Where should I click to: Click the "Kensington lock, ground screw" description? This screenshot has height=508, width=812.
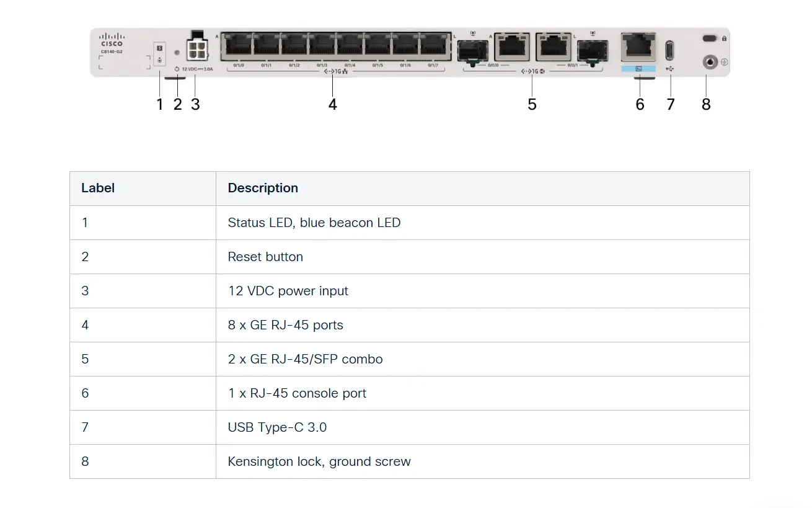point(319,461)
